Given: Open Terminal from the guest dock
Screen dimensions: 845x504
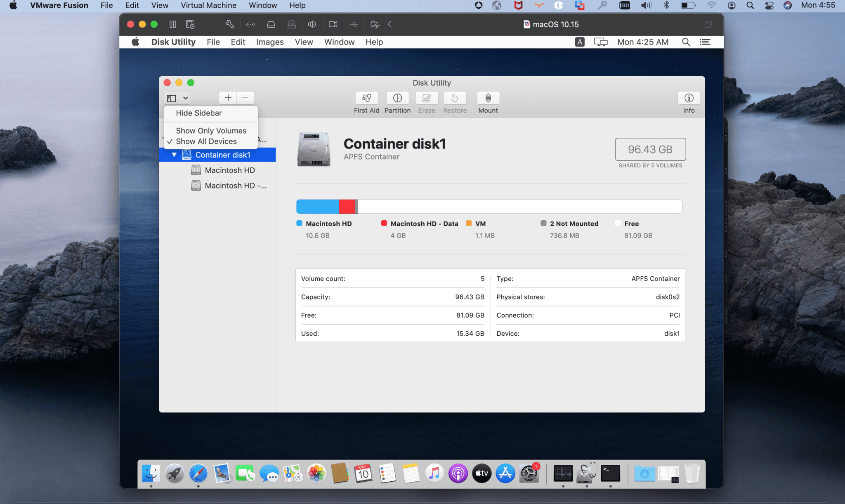Looking at the screenshot, I should click(610, 473).
